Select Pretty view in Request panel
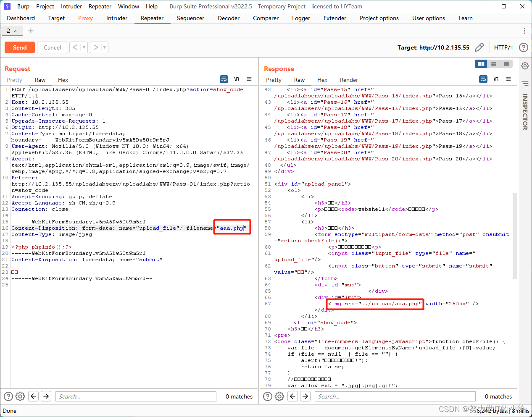The image size is (532, 417). coord(14,80)
